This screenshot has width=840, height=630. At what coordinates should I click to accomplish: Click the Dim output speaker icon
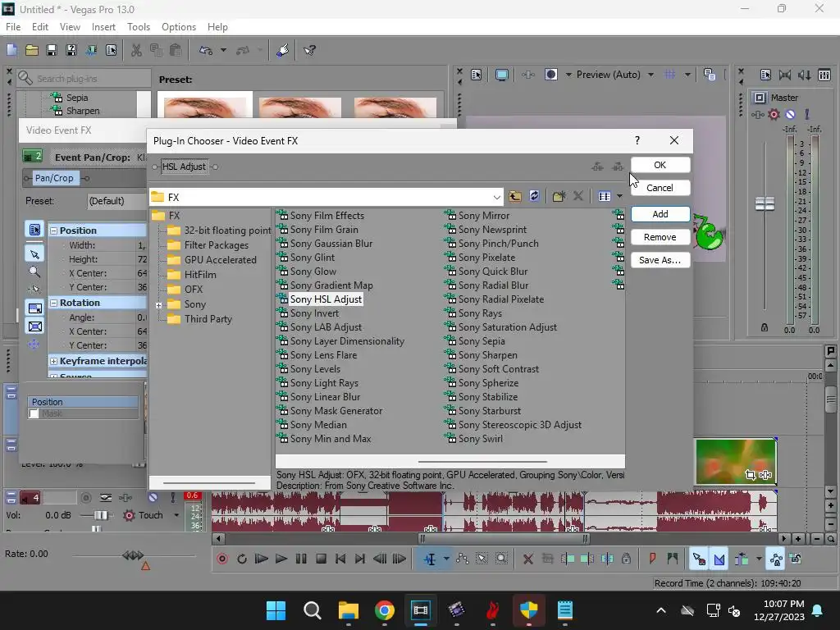pyautogui.click(x=805, y=75)
